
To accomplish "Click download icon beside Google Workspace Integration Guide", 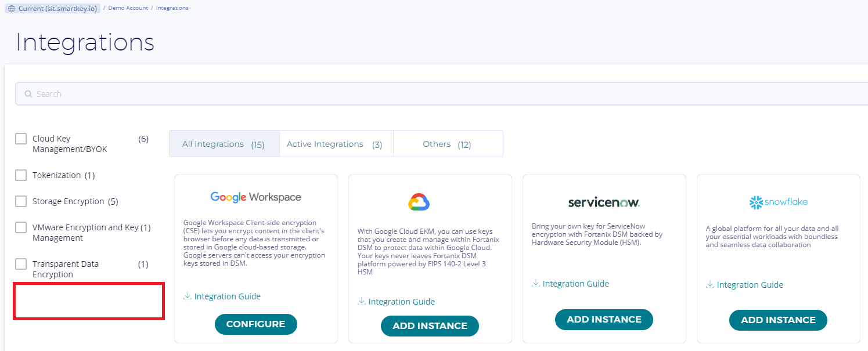I will 188,296.
